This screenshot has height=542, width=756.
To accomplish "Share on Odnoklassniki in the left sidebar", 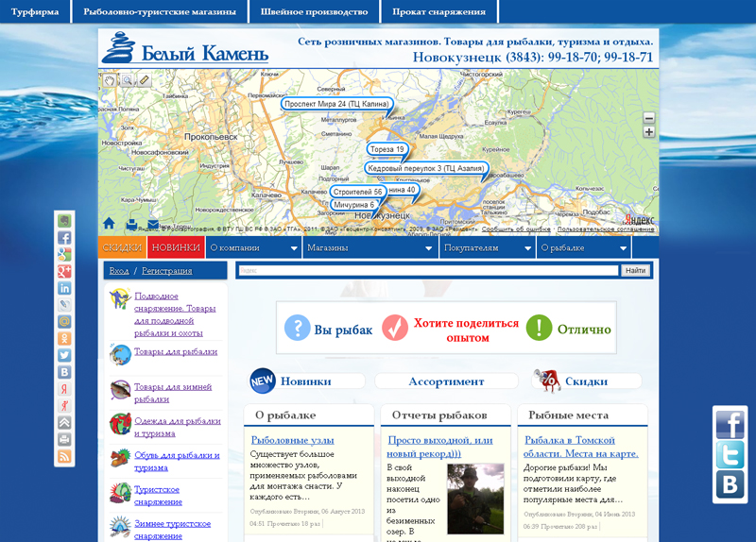I will tap(64, 338).
